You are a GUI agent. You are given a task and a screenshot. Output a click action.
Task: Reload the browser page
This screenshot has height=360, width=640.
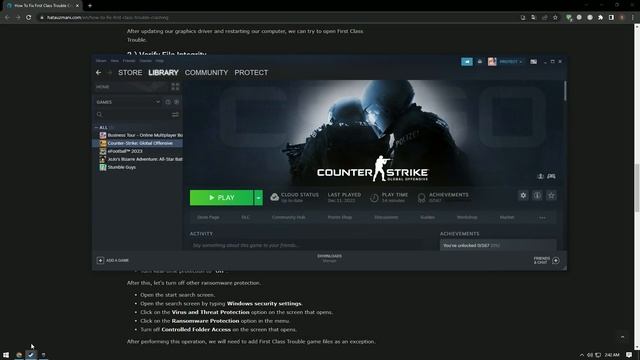29,18
